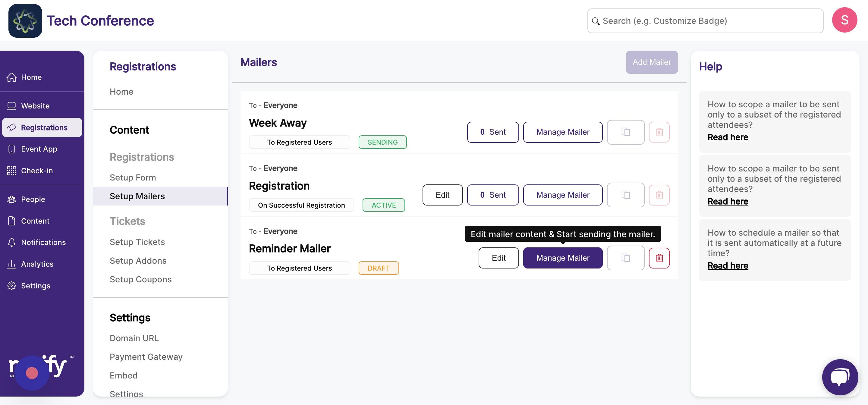The width and height of the screenshot is (868, 405).
Task: Open Setup Form page
Action: [133, 177]
